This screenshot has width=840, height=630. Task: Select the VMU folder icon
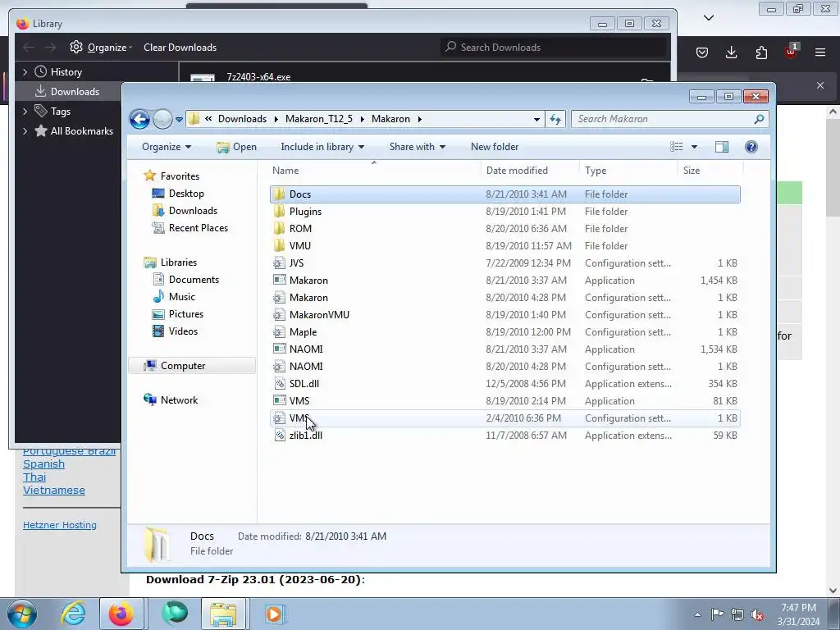[279, 245]
